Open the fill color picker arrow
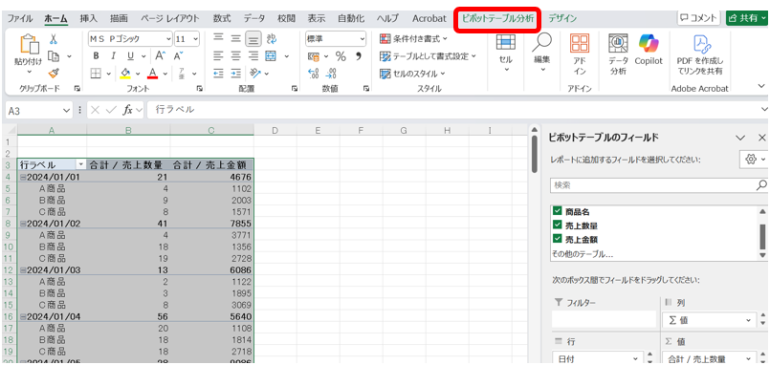Image resolution: width=770 pixels, height=365 pixels. pos(138,74)
